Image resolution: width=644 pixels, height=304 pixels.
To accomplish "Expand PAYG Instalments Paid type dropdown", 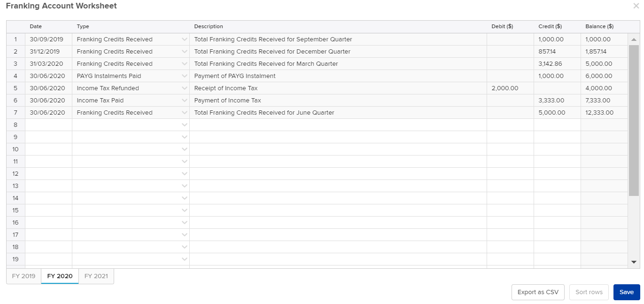I will pos(185,76).
